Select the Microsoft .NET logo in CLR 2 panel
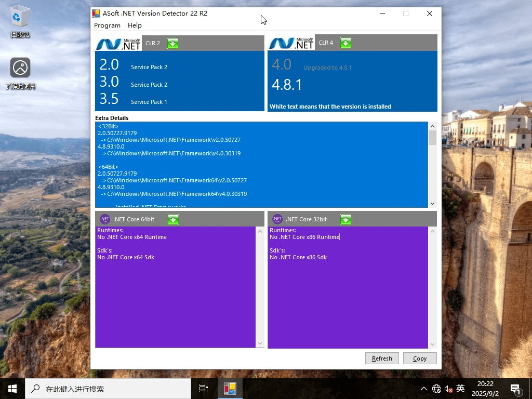 (117, 43)
